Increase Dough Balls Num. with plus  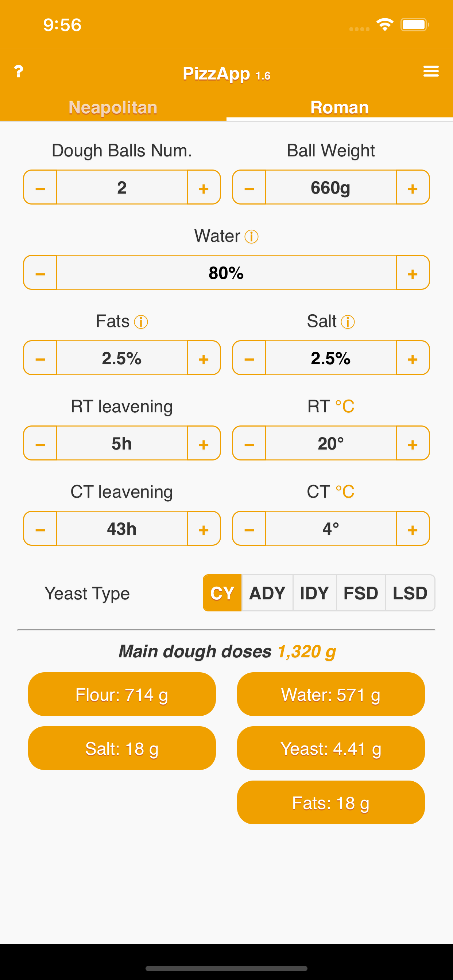[x=204, y=187]
